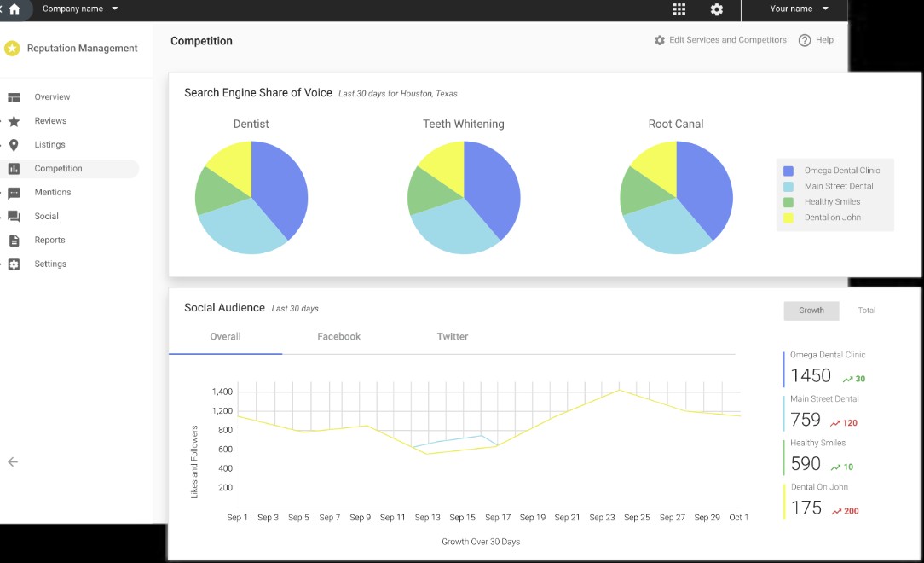Open the top bar settings gear
Viewport: 924px width, 563px height.
tap(716, 9)
